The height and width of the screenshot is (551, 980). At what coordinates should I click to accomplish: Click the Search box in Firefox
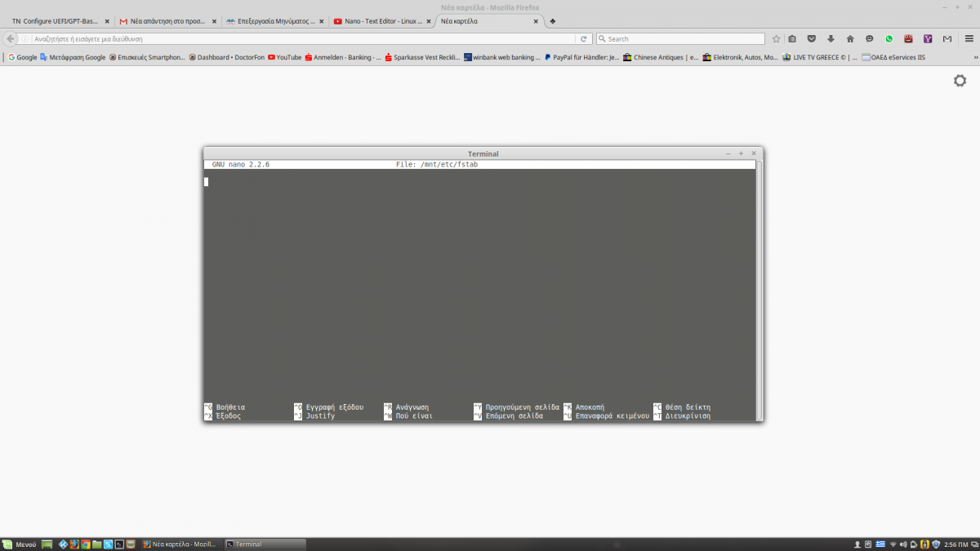point(680,38)
